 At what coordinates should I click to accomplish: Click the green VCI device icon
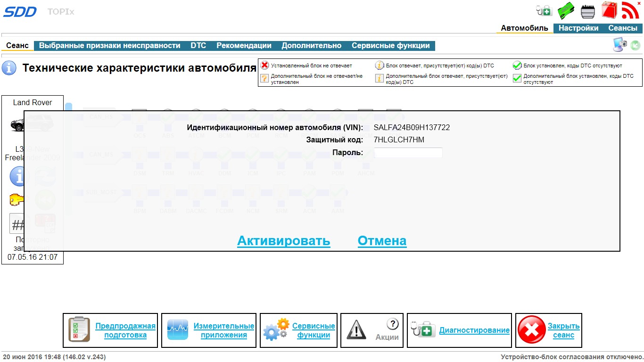[566, 10]
